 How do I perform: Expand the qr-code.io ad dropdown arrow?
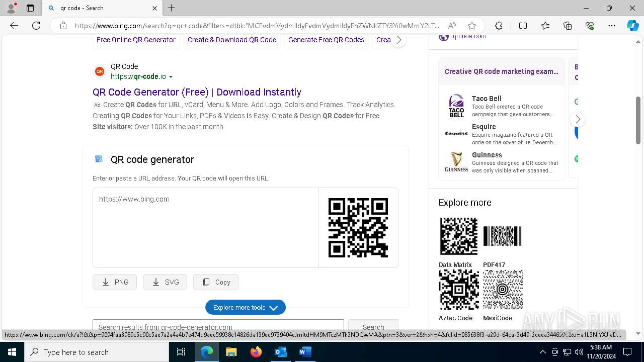pos(171,77)
